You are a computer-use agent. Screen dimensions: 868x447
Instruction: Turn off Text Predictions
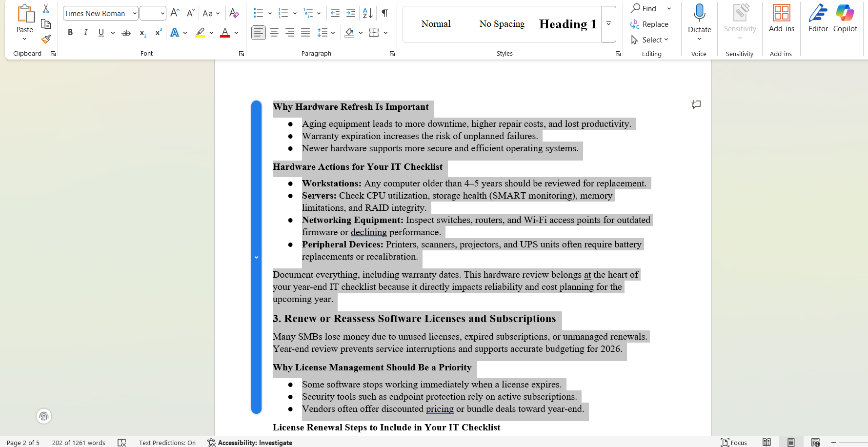[167, 443]
